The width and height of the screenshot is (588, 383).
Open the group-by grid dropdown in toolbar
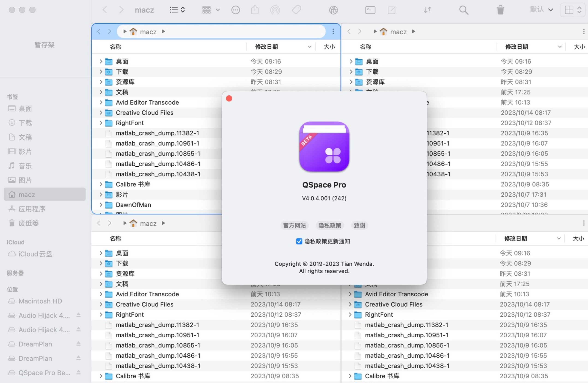point(211,10)
